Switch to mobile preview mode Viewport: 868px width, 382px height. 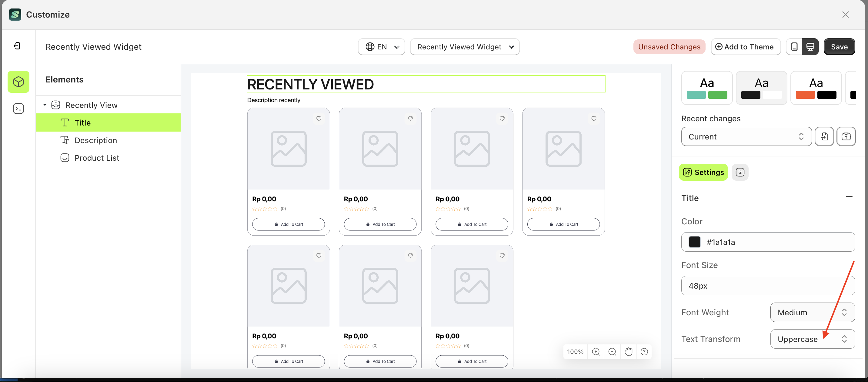click(794, 46)
